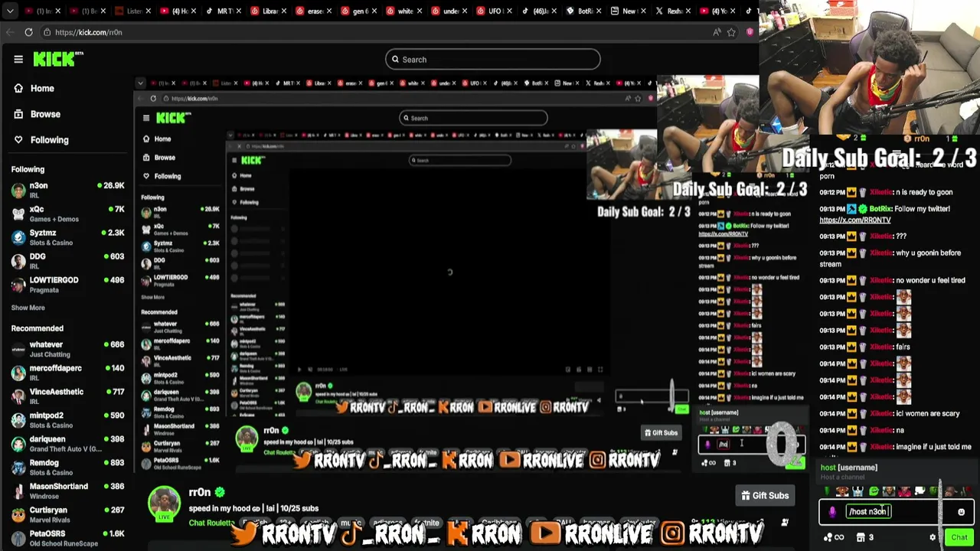
Task: Open LOWTIERGOD channel in sidebar
Action: pyautogui.click(x=67, y=285)
